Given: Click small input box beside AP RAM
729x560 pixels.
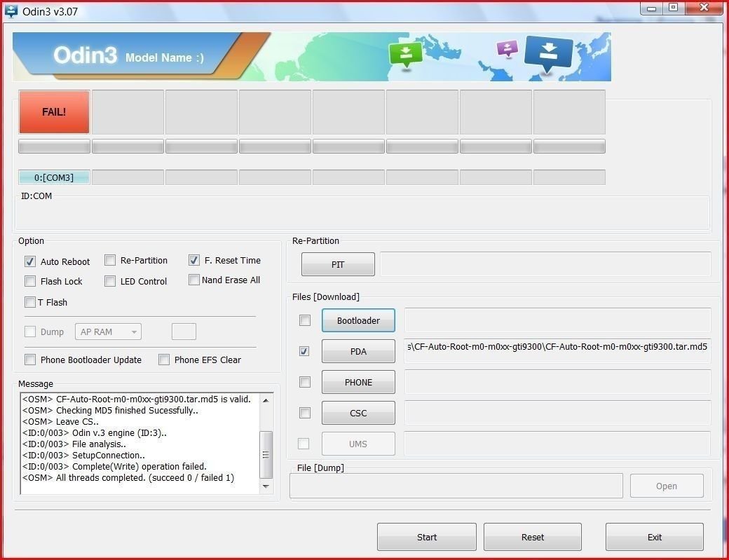Looking at the screenshot, I should 184,332.
